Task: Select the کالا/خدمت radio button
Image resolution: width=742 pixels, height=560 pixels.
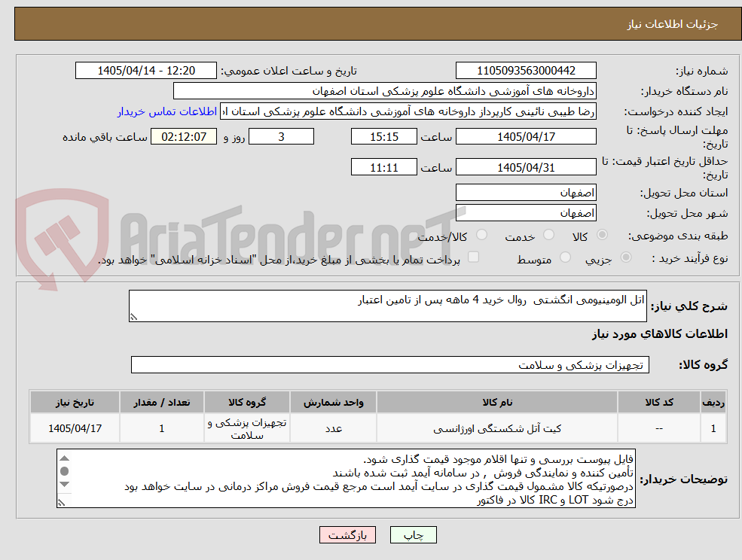Action: click(x=481, y=235)
